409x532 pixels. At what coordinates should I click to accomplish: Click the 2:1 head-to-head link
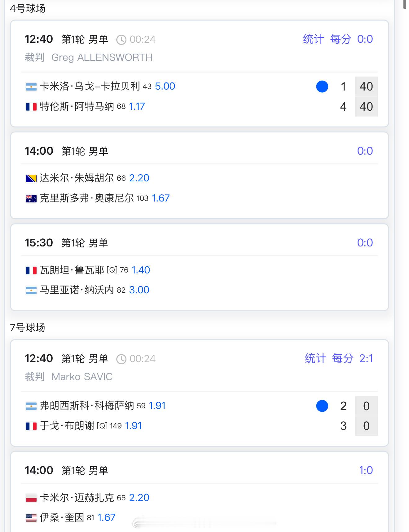366,359
